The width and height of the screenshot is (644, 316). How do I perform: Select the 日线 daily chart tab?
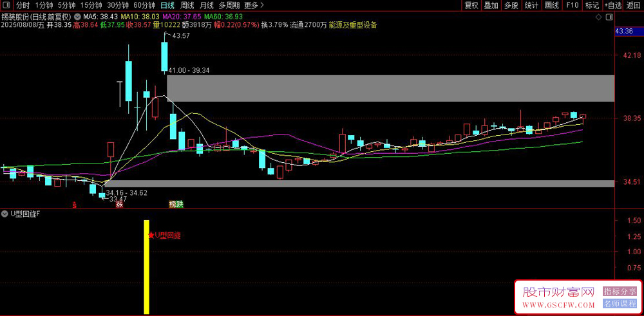pos(167,5)
